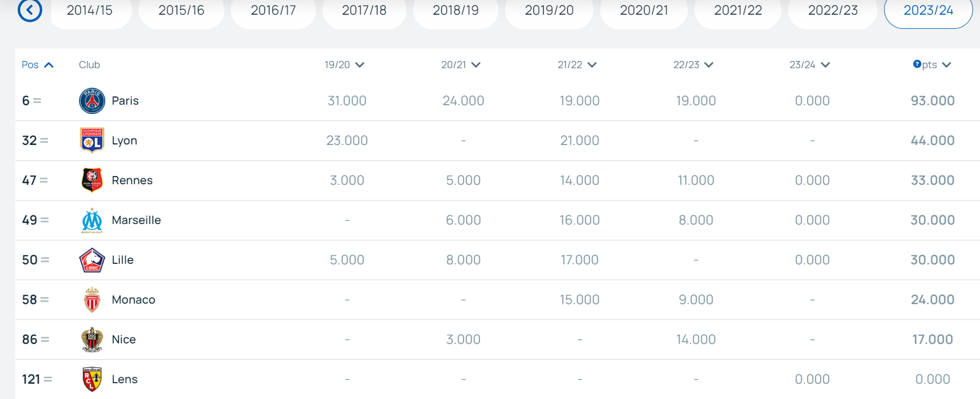Image resolution: width=980 pixels, height=399 pixels.
Task: Click the previous seasons back arrow
Action: (x=30, y=10)
